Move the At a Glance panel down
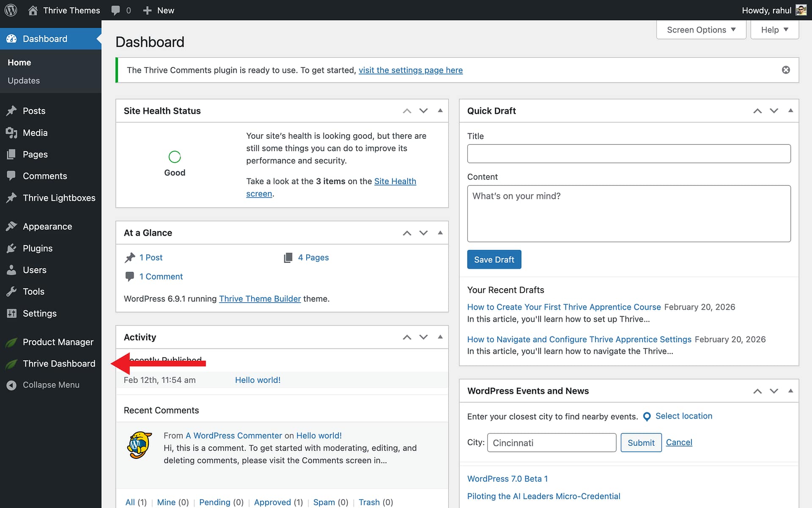Viewport: 812px width, 508px height. coord(423,232)
